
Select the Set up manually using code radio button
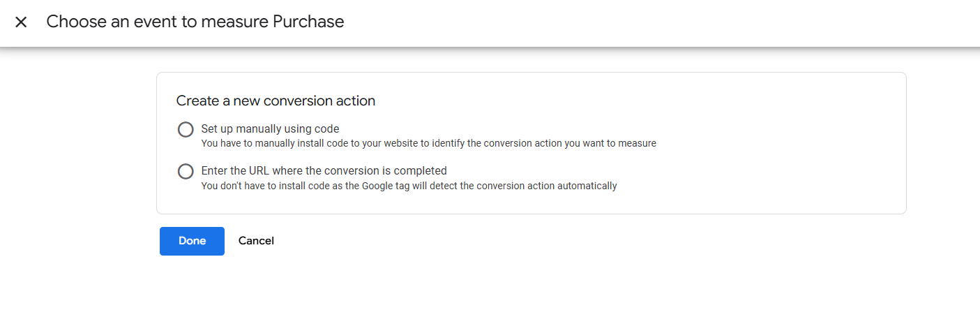click(x=186, y=130)
